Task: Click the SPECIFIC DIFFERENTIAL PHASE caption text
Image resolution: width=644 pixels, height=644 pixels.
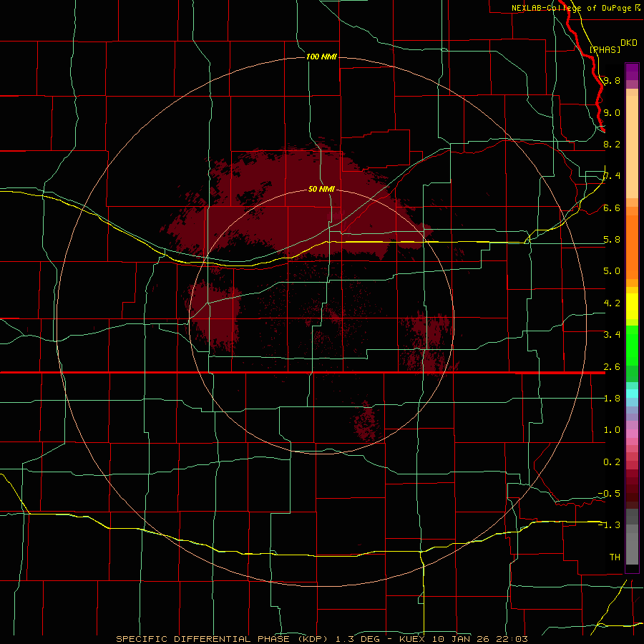Action: click(203, 639)
